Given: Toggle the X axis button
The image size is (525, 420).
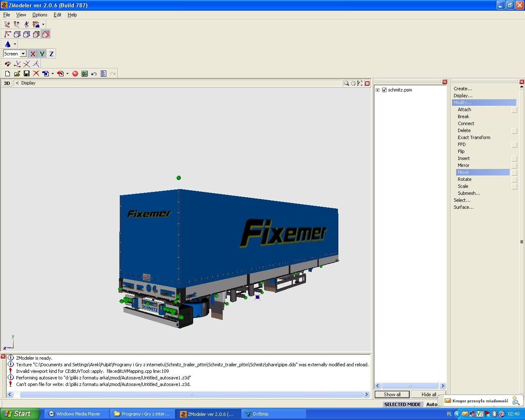Looking at the screenshot, I should click(33, 54).
